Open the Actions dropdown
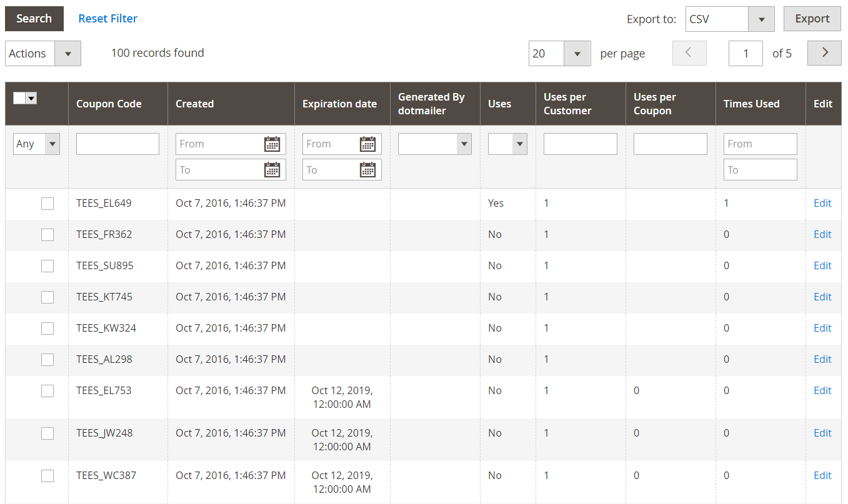Screen dimensions: 848x504 [43, 54]
